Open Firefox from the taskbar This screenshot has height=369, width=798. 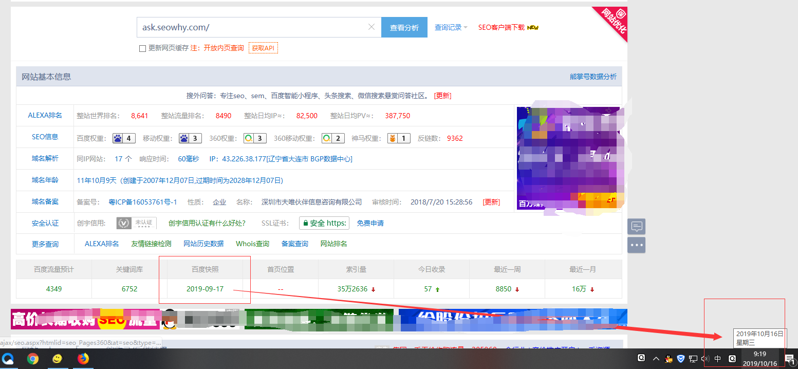(83, 359)
